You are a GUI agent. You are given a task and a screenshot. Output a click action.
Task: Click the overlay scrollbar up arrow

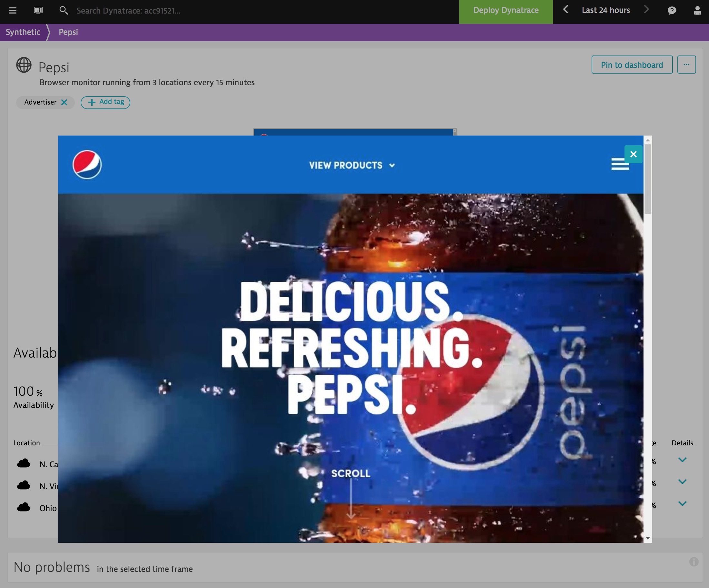(x=648, y=140)
